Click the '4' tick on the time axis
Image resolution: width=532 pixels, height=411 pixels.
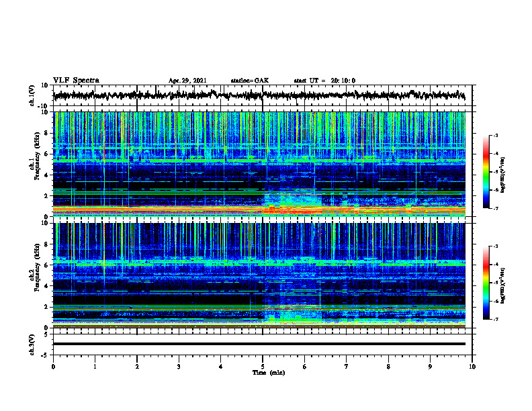221,367
